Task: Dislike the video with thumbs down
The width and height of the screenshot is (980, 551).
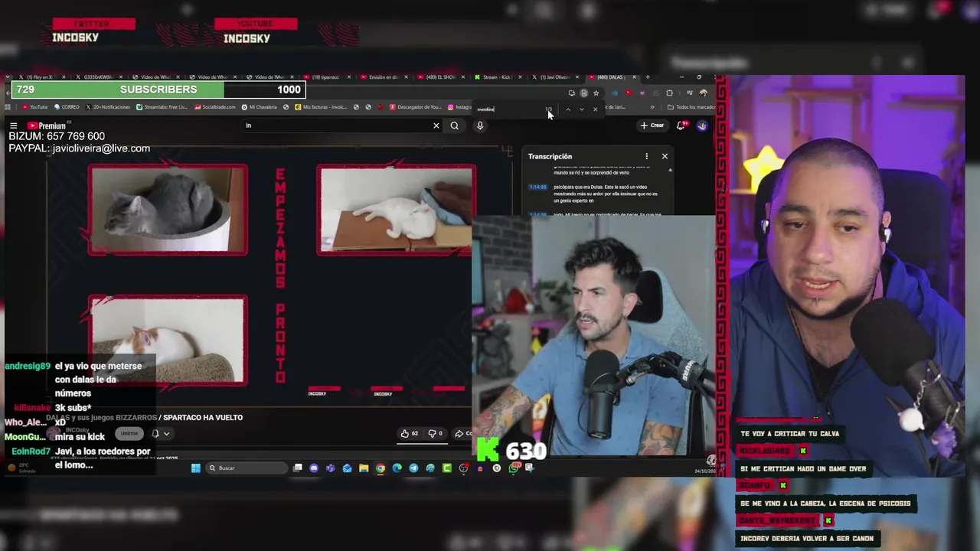Action: [x=435, y=433]
